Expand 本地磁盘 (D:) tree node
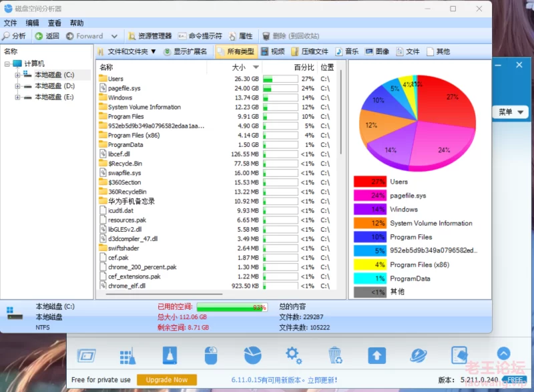The image size is (534, 392). click(x=17, y=86)
